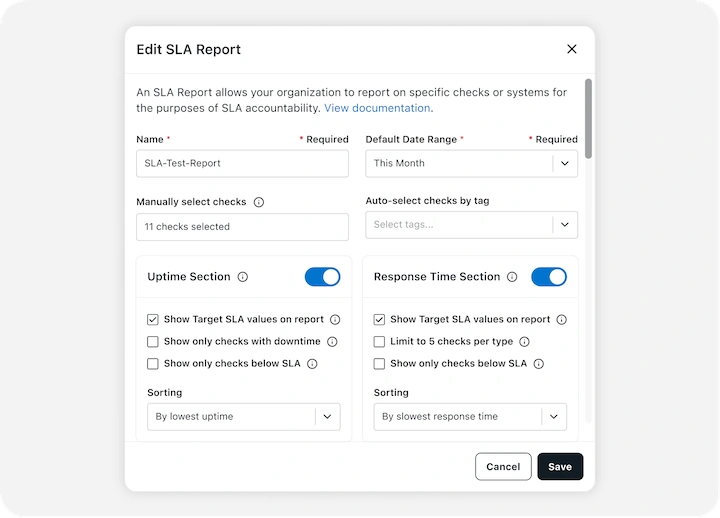Click info icon beside Manually select checks

click(x=259, y=202)
